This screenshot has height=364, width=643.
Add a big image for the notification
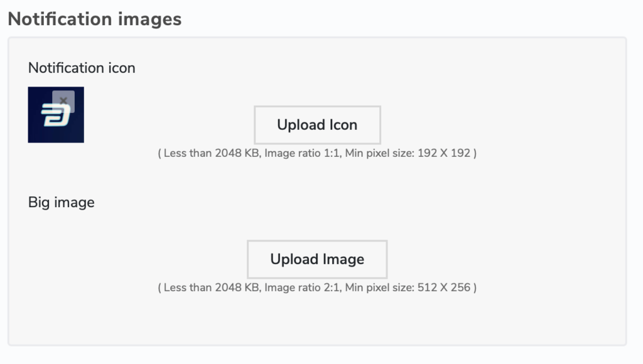(316, 259)
